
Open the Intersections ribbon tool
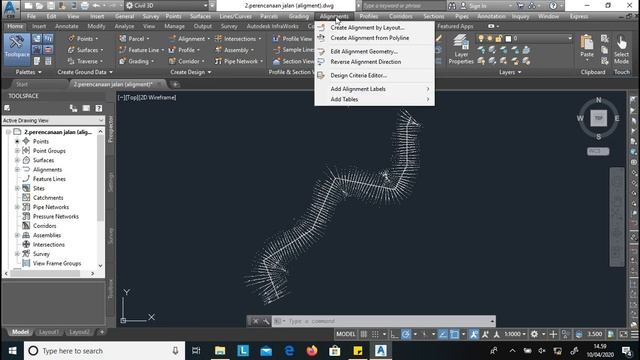coord(238,39)
